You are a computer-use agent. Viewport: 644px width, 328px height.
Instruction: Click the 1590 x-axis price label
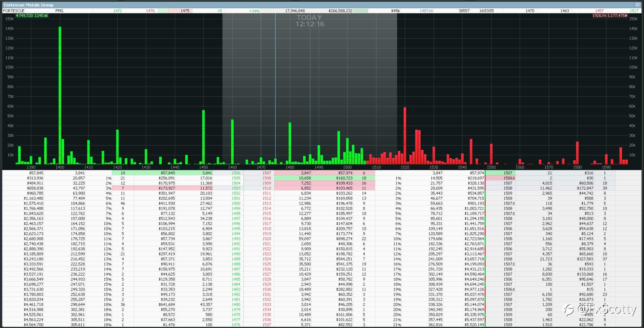click(x=606, y=167)
